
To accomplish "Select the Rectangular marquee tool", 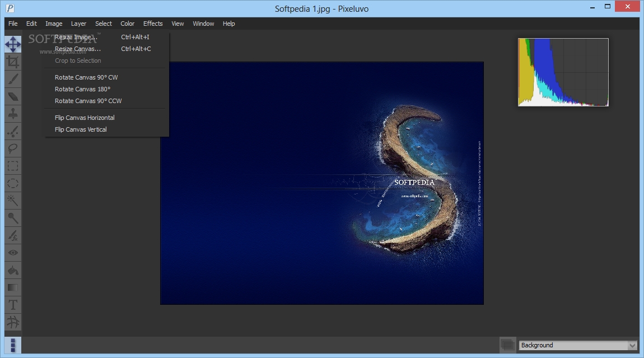I will click(x=13, y=166).
